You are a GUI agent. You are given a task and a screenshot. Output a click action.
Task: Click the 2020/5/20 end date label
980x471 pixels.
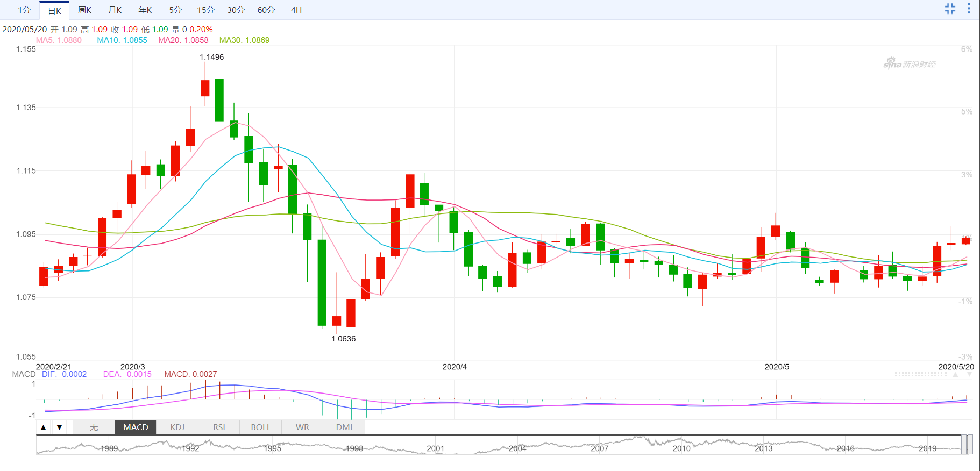956,367
